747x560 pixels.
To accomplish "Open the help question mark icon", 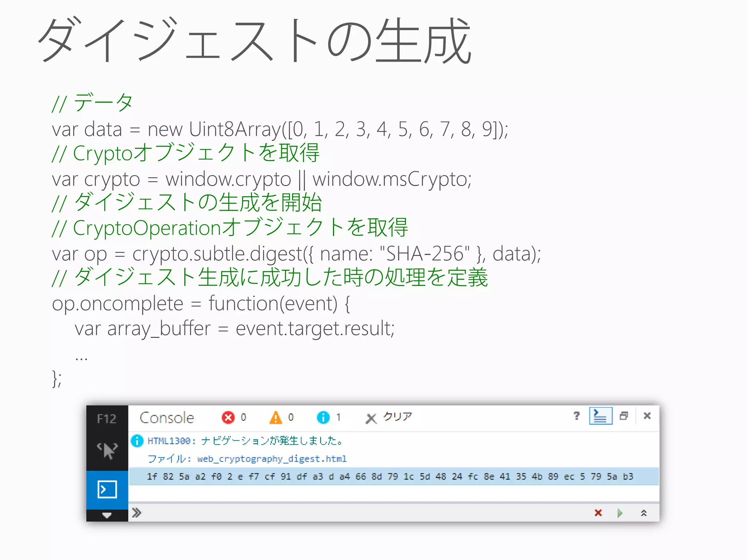I will (x=576, y=416).
